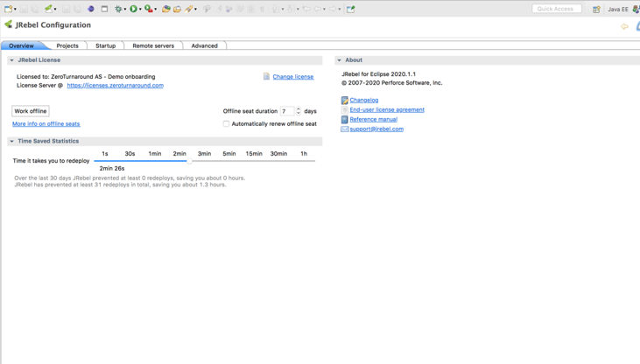Click the 5min mark label on redeploy slider
640x364 pixels.
click(229, 153)
